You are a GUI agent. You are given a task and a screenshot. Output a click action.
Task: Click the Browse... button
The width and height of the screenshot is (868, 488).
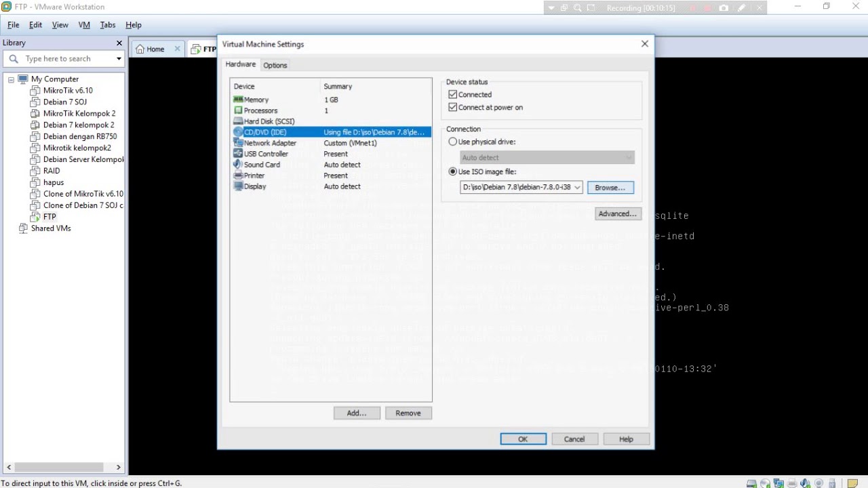[610, 188]
